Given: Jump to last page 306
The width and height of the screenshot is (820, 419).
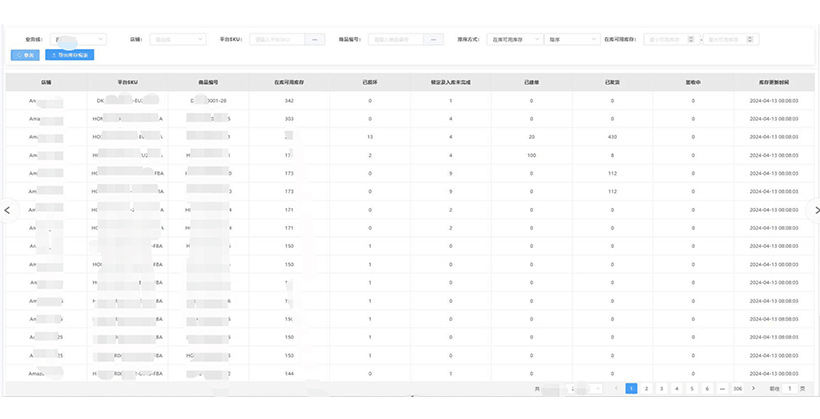Looking at the screenshot, I should point(738,388).
